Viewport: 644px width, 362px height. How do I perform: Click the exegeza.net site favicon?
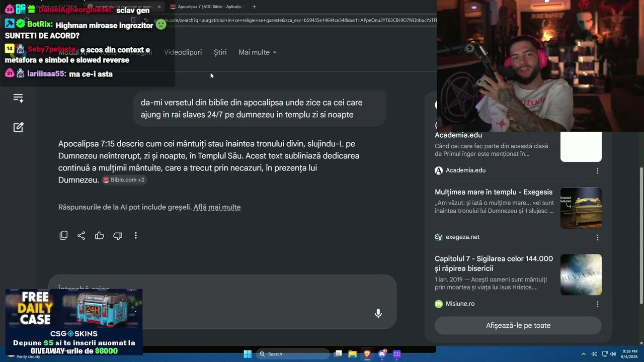pos(439,237)
